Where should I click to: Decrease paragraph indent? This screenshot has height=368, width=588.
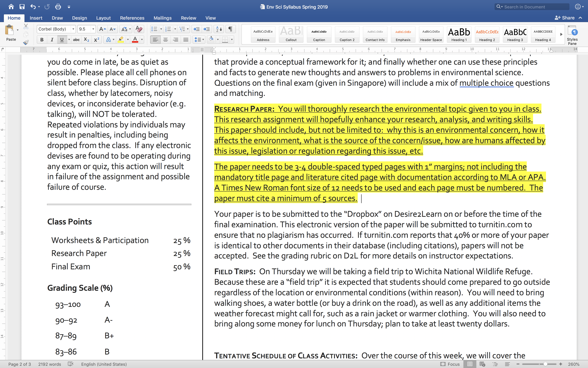coord(196,29)
